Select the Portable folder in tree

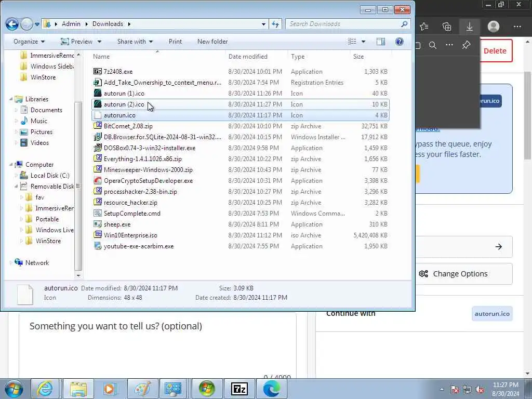click(47, 219)
